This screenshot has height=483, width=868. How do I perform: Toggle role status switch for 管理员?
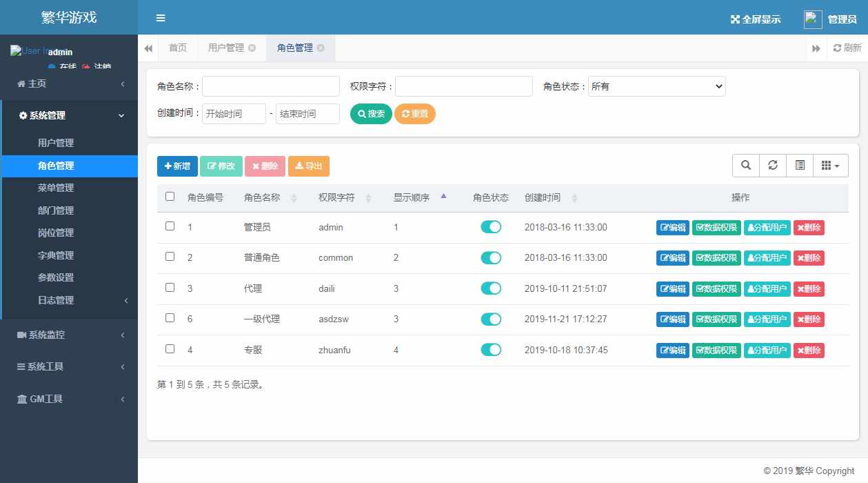pos(491,227)
